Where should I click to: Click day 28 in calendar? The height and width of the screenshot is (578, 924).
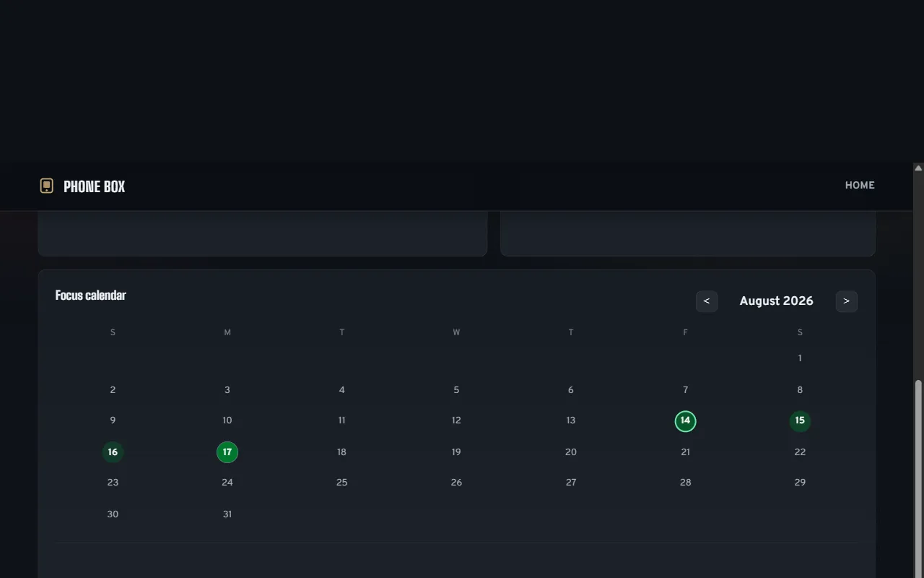pyautogui.click(x=685, y=483)
